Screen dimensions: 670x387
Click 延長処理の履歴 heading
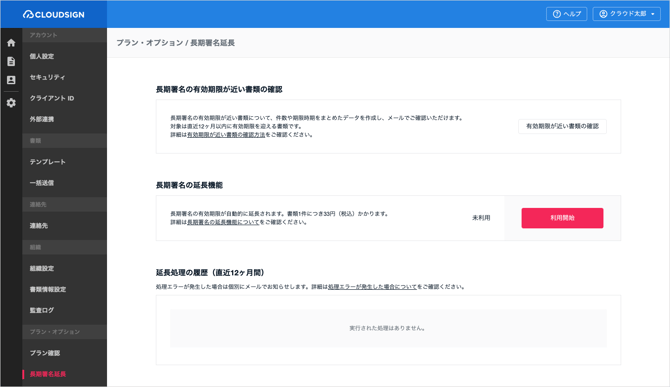pos(210,272)
